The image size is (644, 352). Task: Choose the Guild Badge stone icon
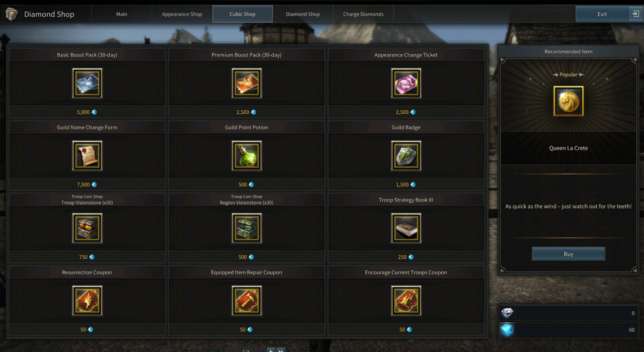click(406, 156)
